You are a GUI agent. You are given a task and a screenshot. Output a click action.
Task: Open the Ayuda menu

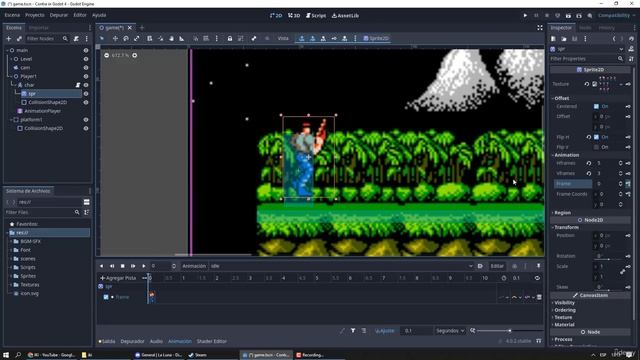click(x=99, y=15)
